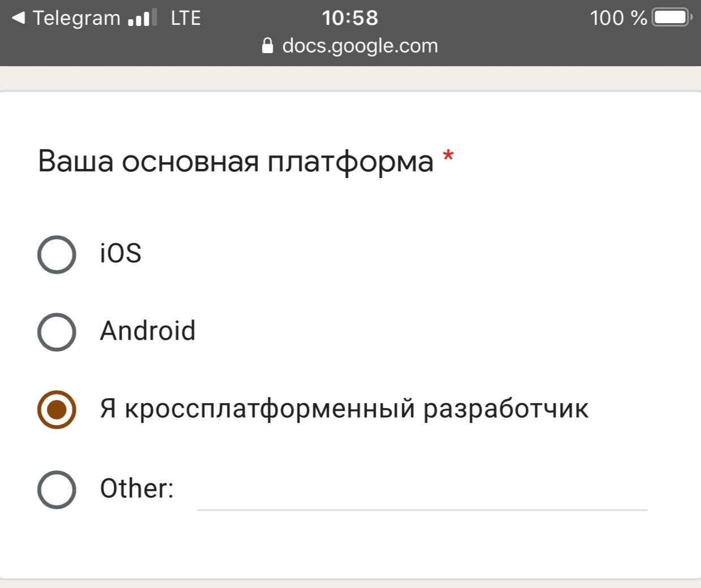Click the battery icon in status bar
The image size is (701, 588).
672,18
